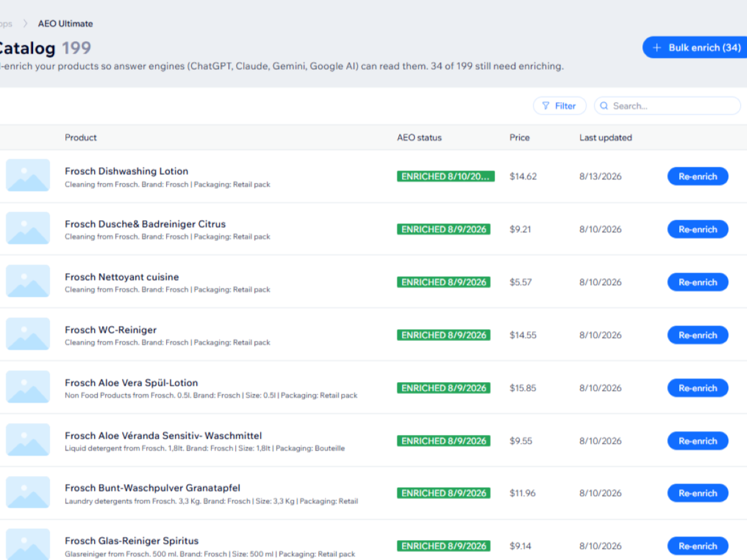Select product name Frosch Dusche& Badreiniger Citrus
Viewport: 747px width, 560px height.
145,224
